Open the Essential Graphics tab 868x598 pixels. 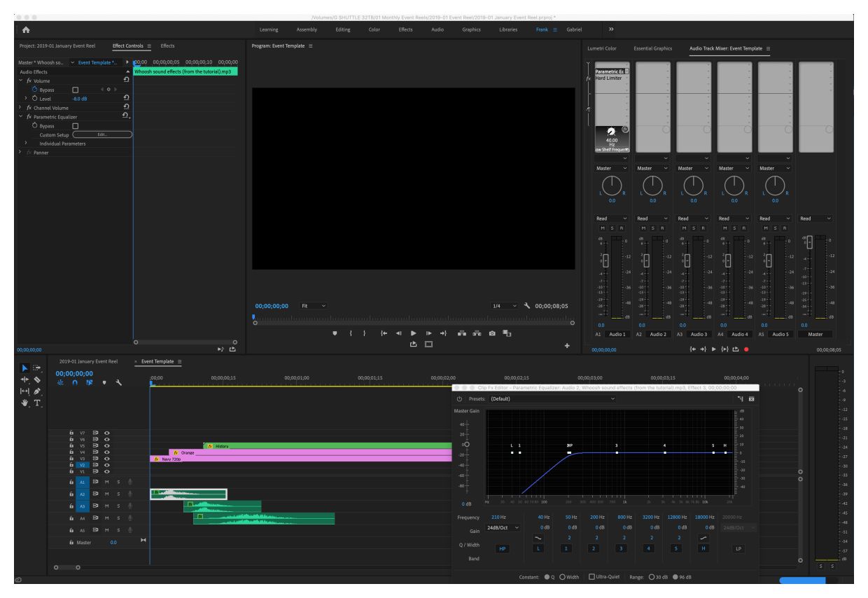pyautogui.click(x=652, y=48)
